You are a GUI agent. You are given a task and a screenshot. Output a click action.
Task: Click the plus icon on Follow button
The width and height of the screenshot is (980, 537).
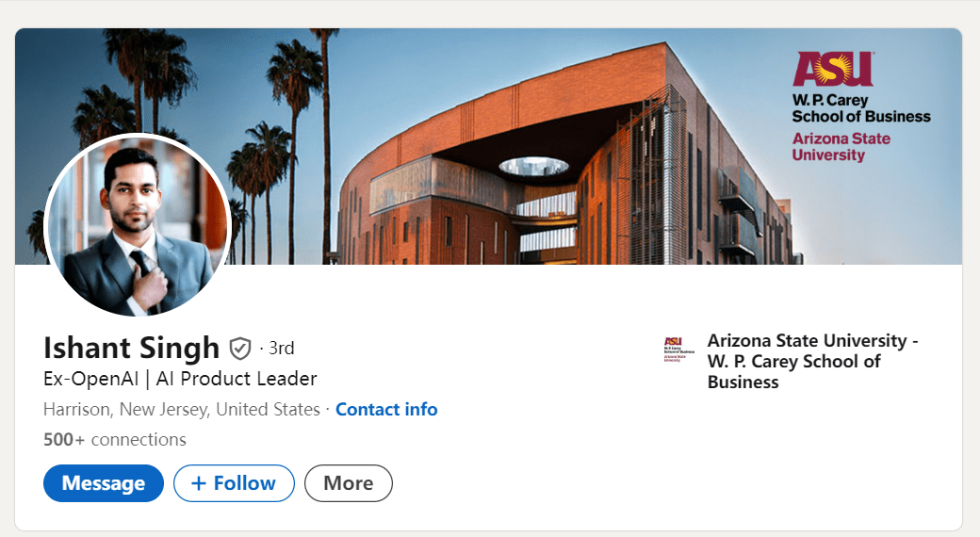[199, 483]
